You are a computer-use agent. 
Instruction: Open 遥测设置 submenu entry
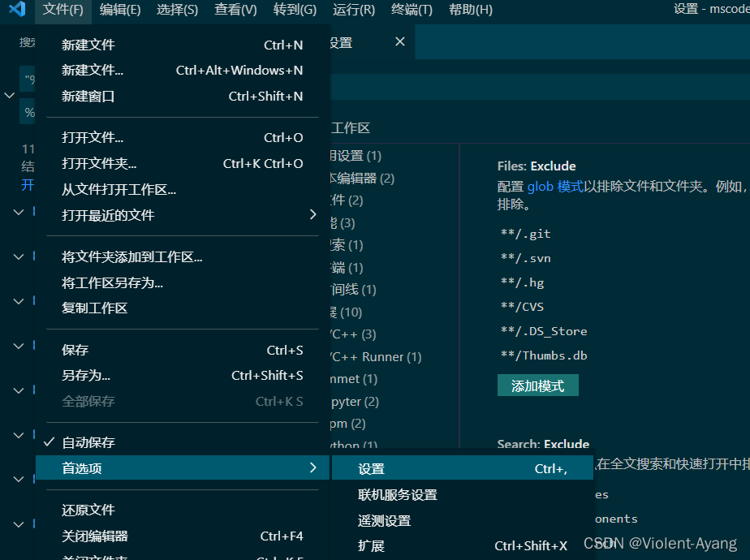pos(463,520)
